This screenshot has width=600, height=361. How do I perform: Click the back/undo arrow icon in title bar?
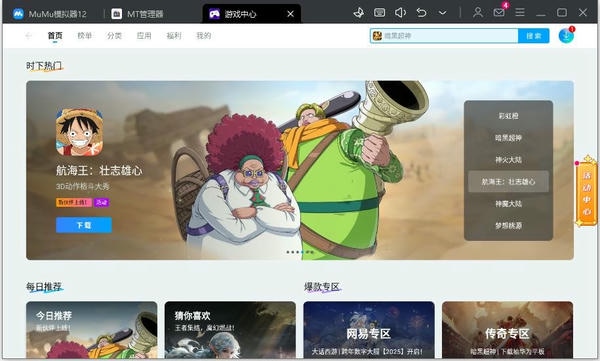tap(421, 13)
